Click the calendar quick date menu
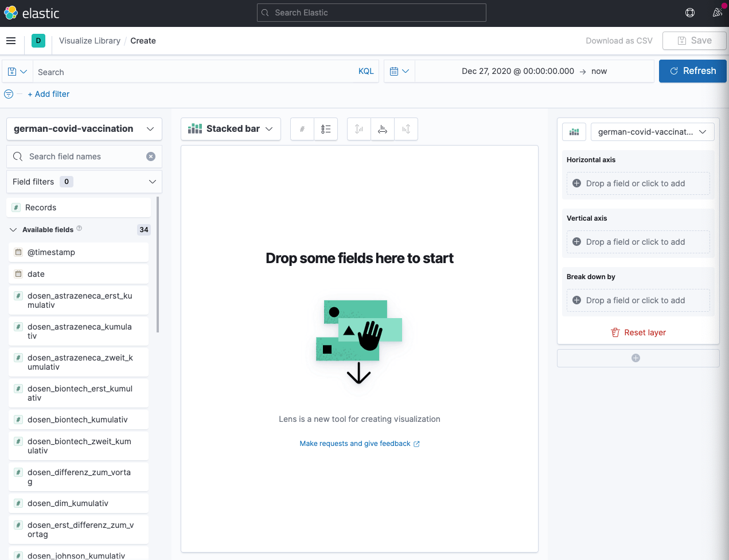Viewport: 729px width, 560px height. pos(399,72)
